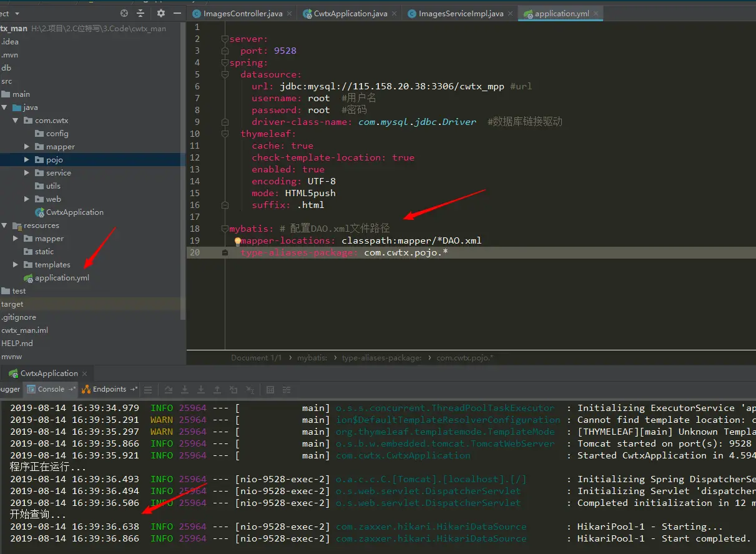The height and width of the screenshot is (554, 756).
Task: Fold the server: block on line 2
Action: click(x=225, y=39)
